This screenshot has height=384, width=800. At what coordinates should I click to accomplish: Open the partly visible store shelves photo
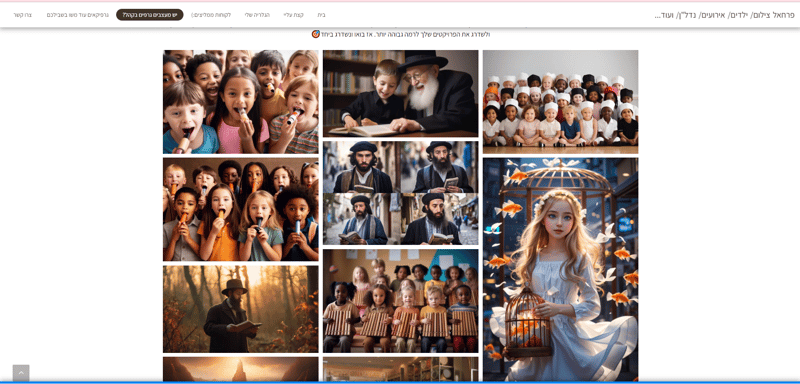tap(401, 369)
